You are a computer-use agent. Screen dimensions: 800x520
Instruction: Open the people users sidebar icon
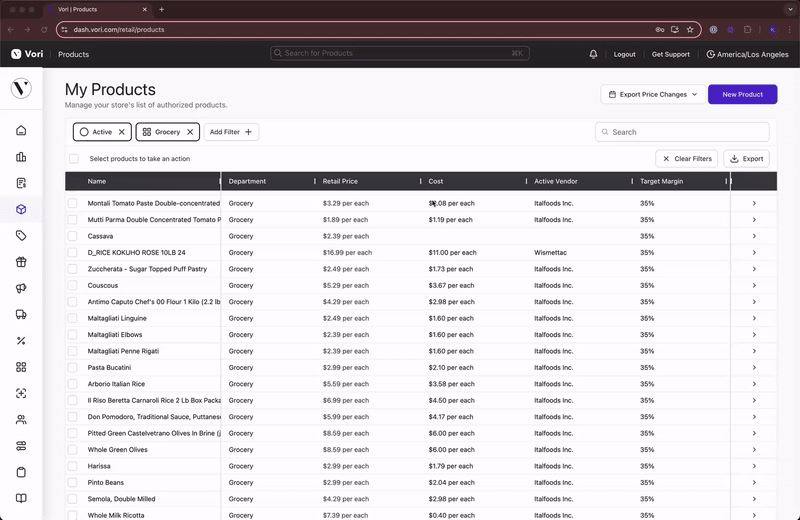21,419
